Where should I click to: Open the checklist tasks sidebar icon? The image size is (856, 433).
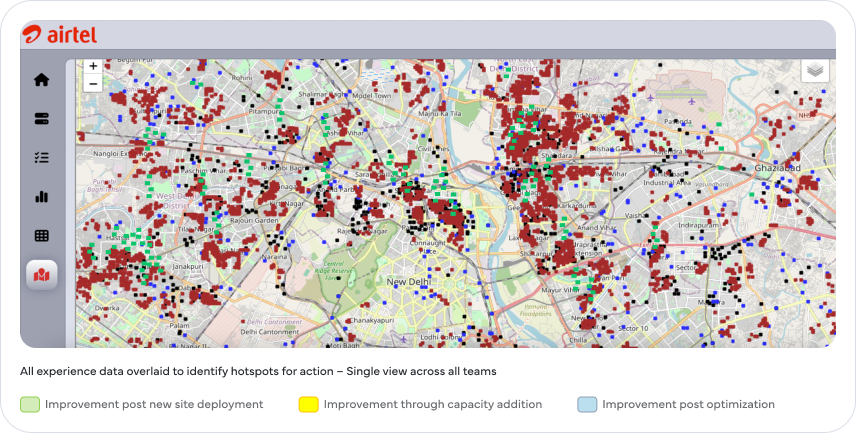(x=41, y=158)
